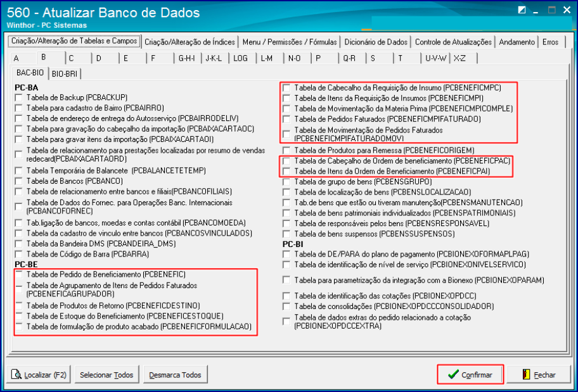The width and height of the screenshot is (578, 392).
Task: Select letter tab A
Action: point(23,58)
